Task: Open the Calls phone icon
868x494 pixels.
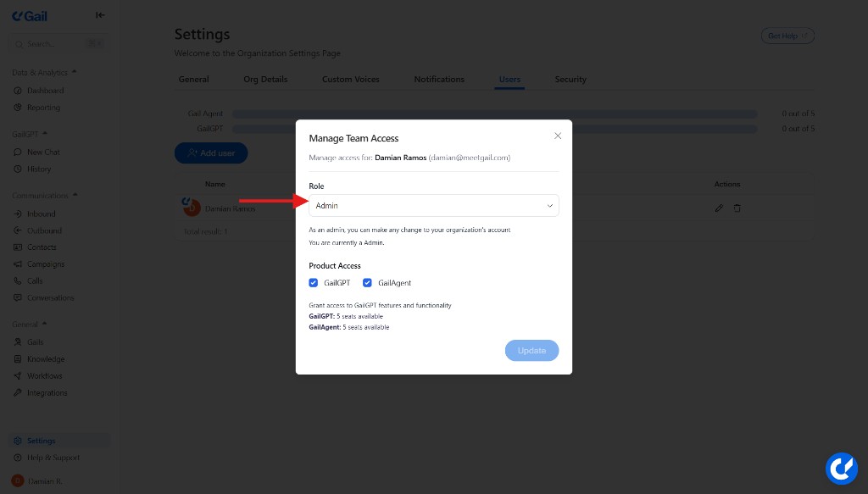Action: pyautogui.click(x=19, y=280)
